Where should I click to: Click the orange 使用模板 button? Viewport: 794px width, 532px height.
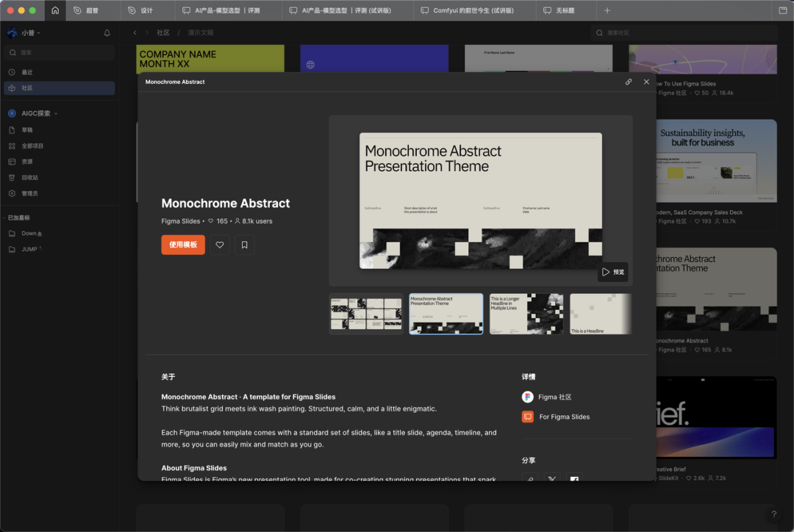click(x=183, y=245)
